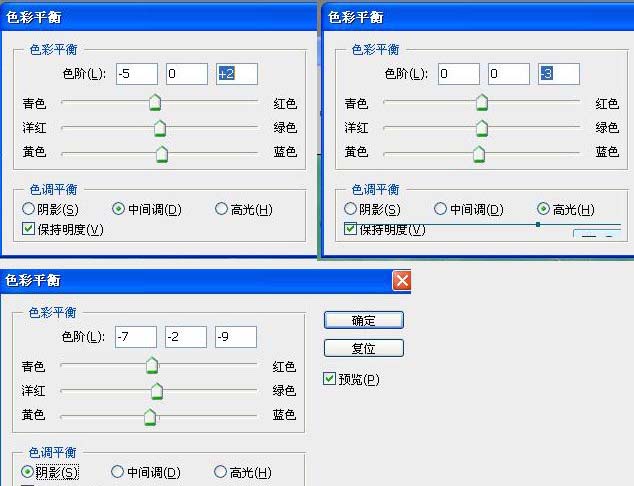634x486 pixels.
Task: Click magenta-green slider handle in shadows dialog
Action: 157,391
